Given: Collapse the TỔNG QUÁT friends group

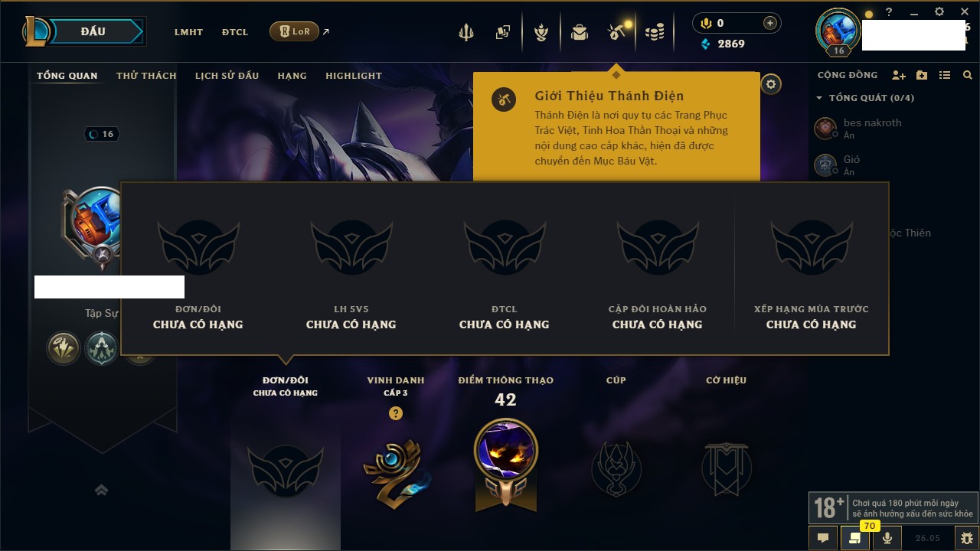Looking at the screenshot, I should click(x=865, y=98).
